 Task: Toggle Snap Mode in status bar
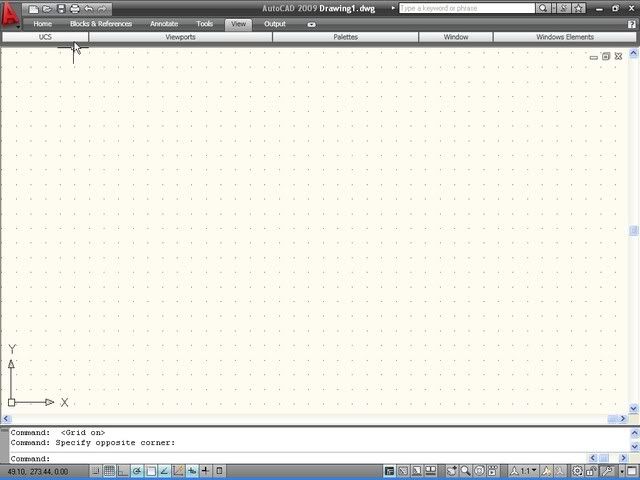(x=94, y=471)
